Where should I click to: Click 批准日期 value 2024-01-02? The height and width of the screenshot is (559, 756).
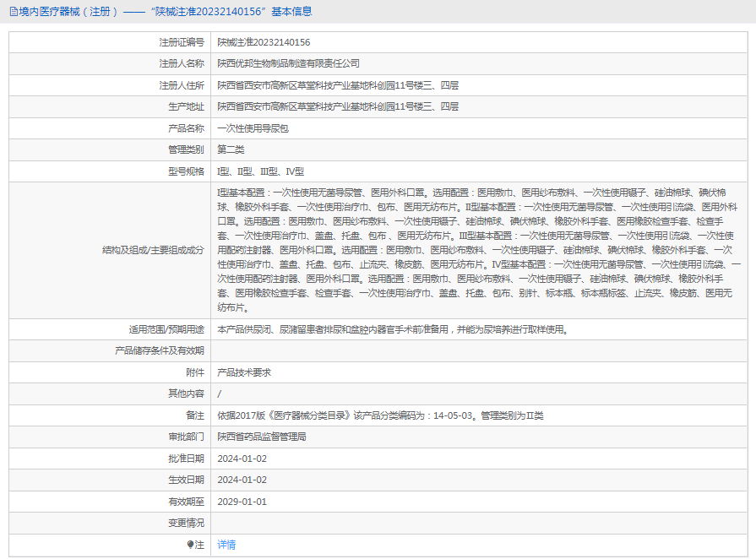[x=242, y=459]
